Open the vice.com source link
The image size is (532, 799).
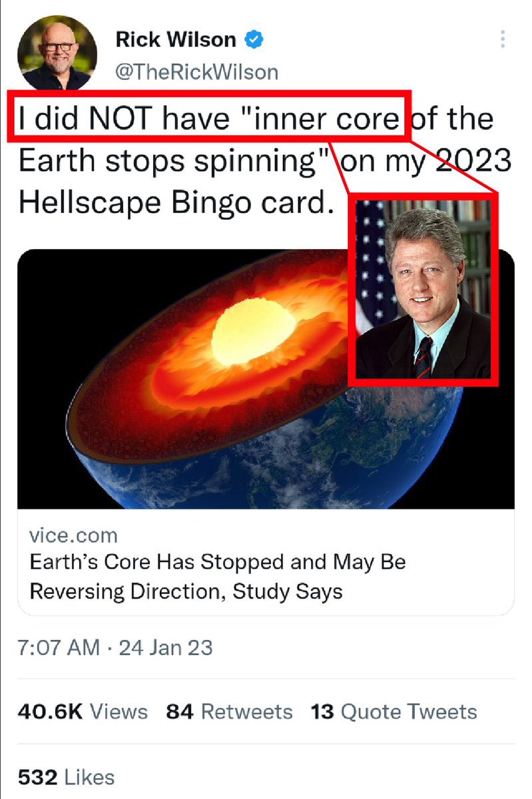coord(73,535)
